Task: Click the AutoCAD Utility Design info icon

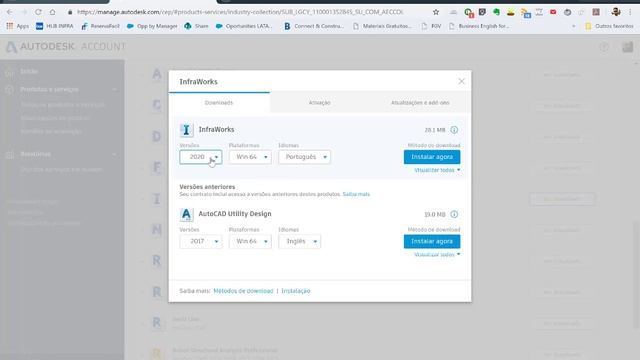Action: click(x=454, y=214)
